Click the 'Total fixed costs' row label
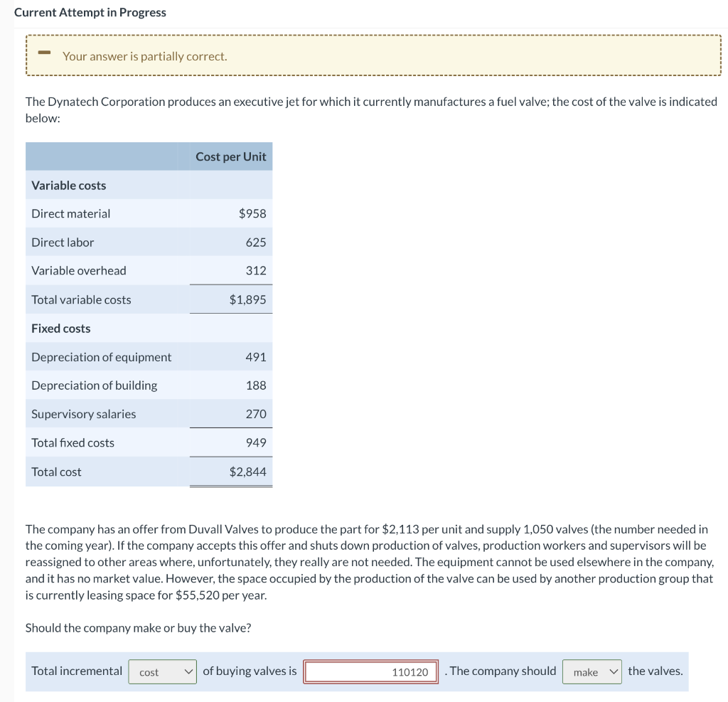 click(73, 443)
